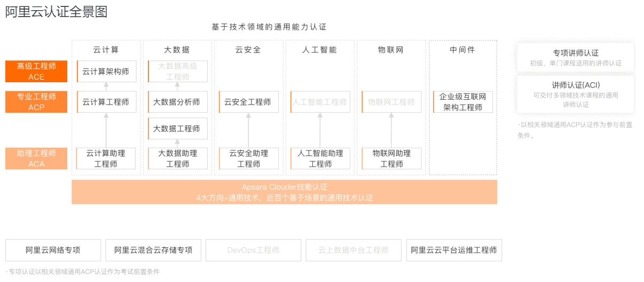Open 人工智能助理工程师 certification

[320, 159]
